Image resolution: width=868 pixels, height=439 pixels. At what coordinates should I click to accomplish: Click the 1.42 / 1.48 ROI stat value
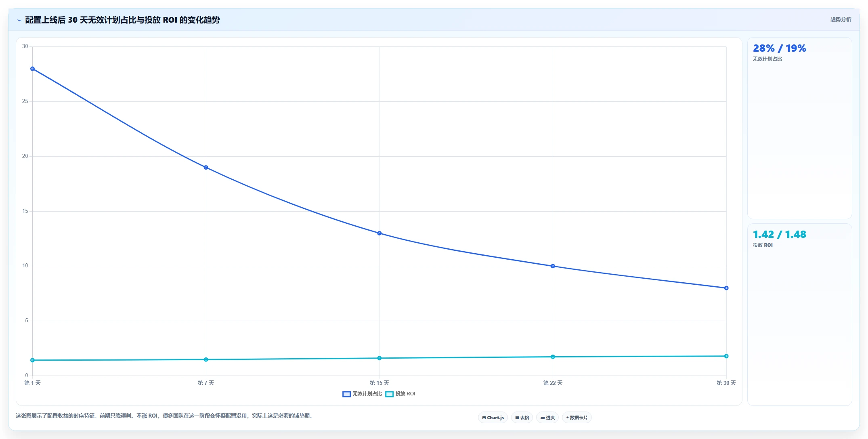tap(779, 235)
